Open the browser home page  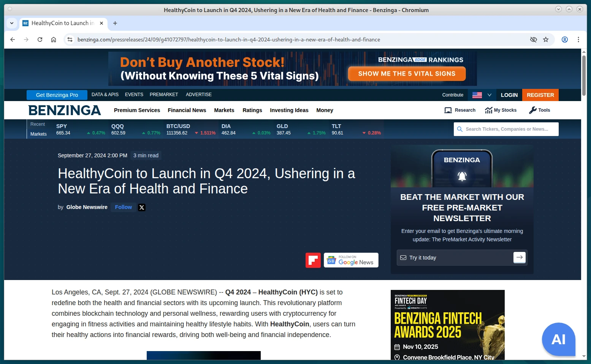pyautogui.click(x=54, y=40)
